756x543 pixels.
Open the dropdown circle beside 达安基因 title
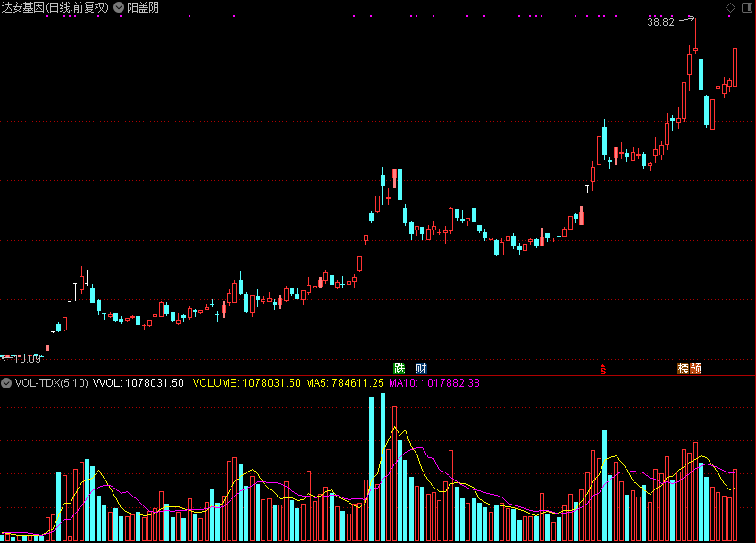click(119, 7)
